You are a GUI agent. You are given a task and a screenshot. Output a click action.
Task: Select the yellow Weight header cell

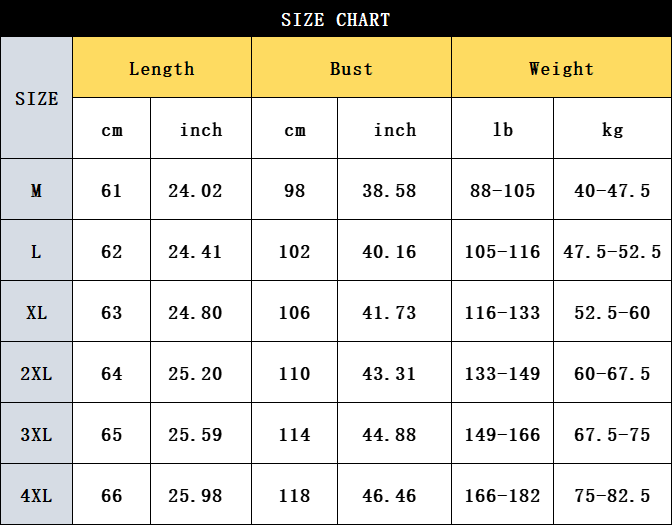[x=561, y=68]
